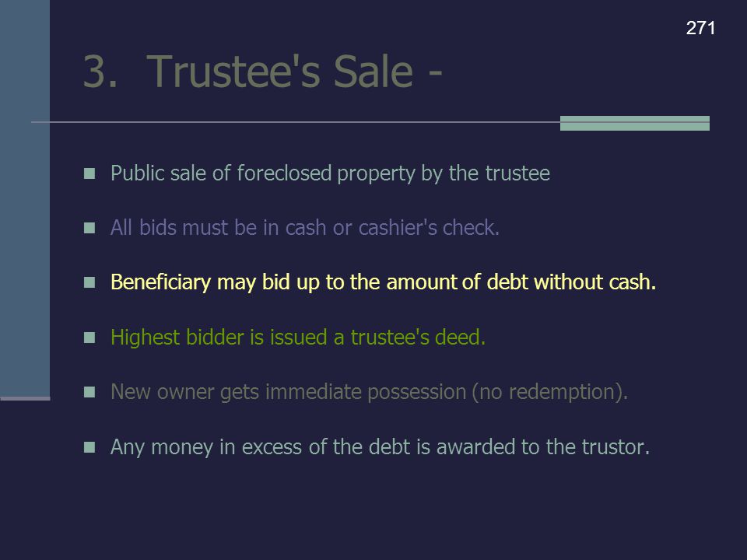Click green Highest bidder trustee's deed line
The width and height of the screenshot is (747, 560).
coord(298,337)
